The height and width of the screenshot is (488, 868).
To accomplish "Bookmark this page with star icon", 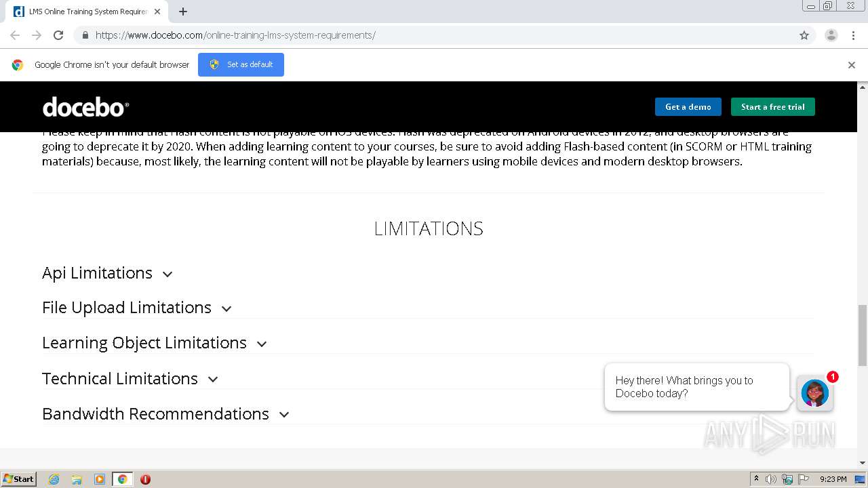I will pos(804,35).
